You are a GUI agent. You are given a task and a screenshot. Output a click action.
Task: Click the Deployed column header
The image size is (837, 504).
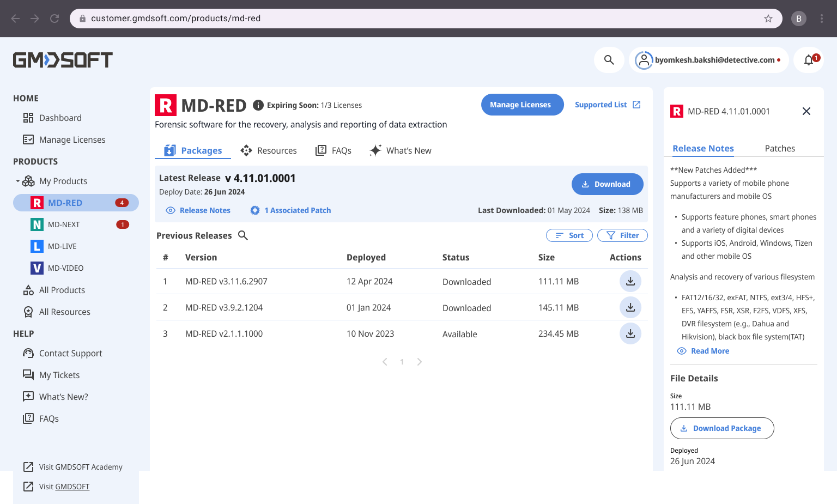pos(366,257)
